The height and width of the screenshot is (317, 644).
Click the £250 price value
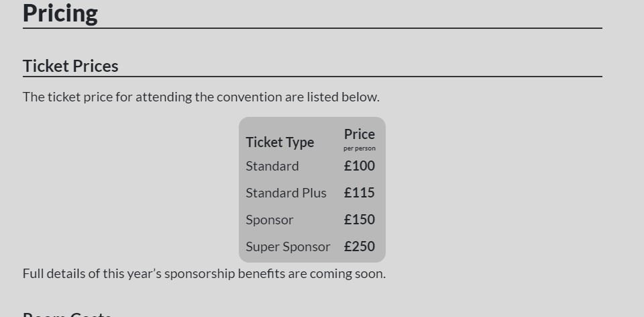[x=359, y=246]
